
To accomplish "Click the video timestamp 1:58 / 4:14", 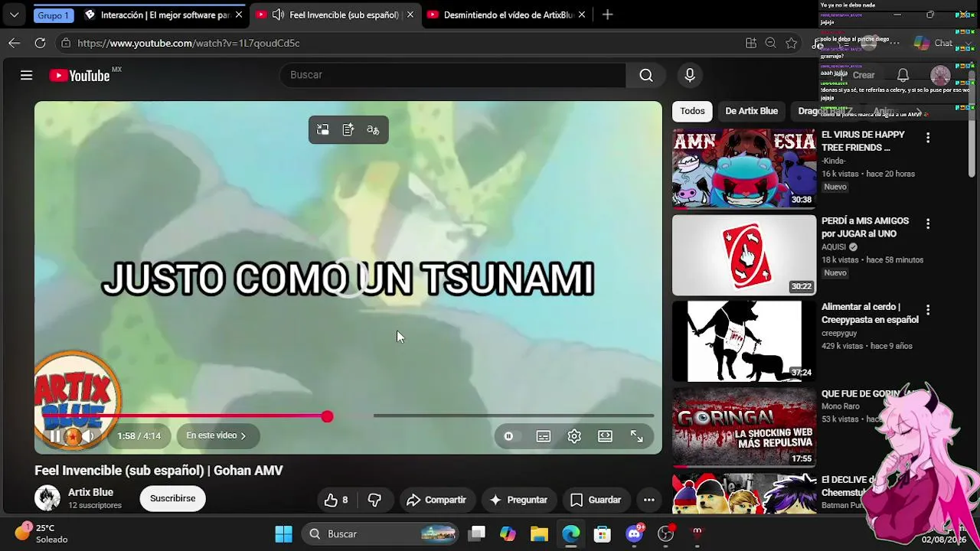I will point(139,436).
